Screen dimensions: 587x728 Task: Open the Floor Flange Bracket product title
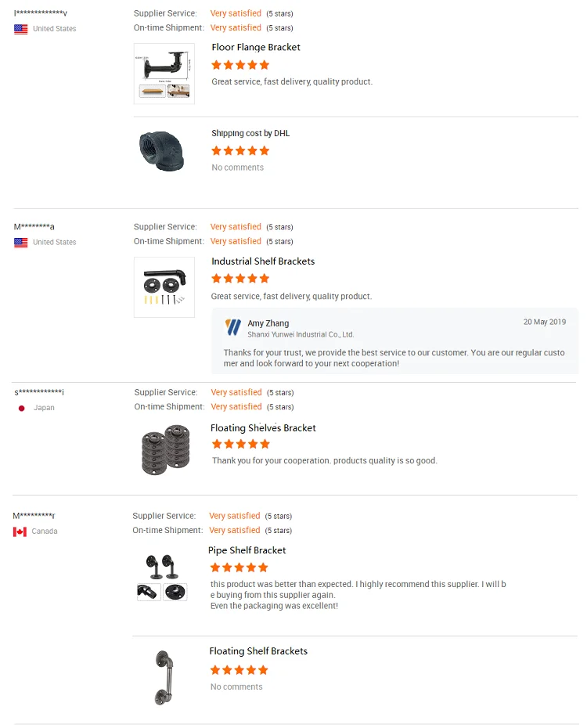pyautogui.click(x=256, y=47)
